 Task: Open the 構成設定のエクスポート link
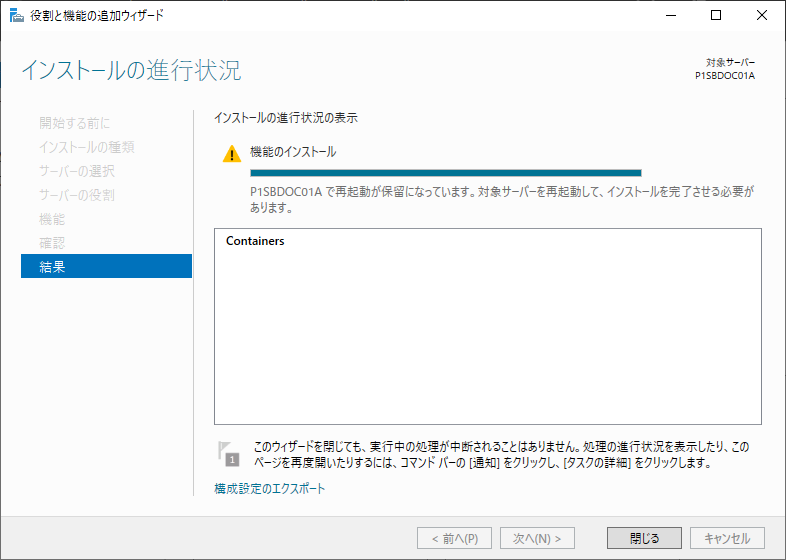pos(270,488)
